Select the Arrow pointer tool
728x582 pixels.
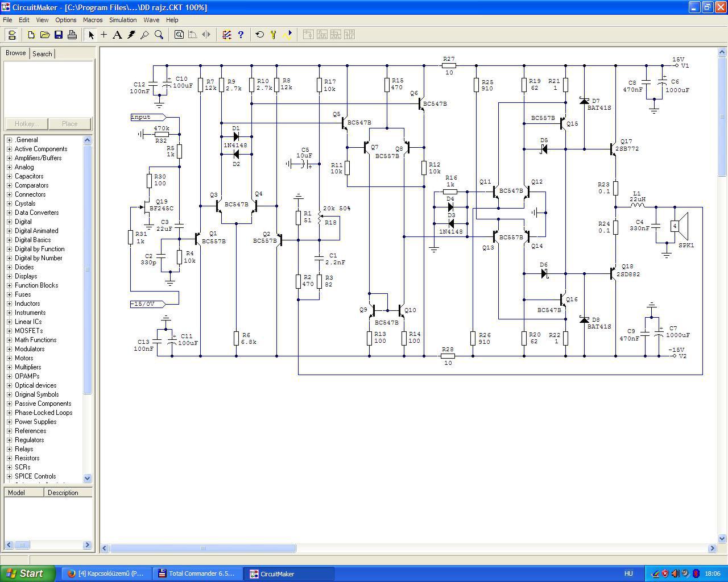point(91,35)
